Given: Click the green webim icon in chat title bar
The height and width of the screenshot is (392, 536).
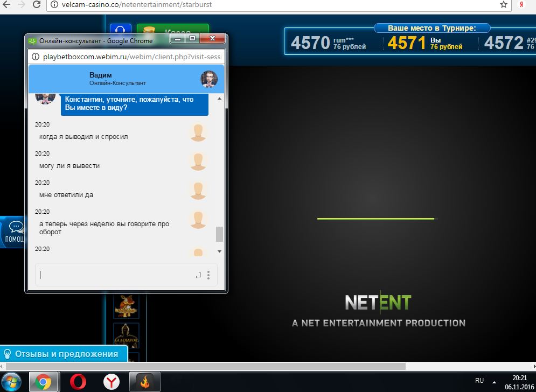Looking at the screenshot, I should [32, 41].
